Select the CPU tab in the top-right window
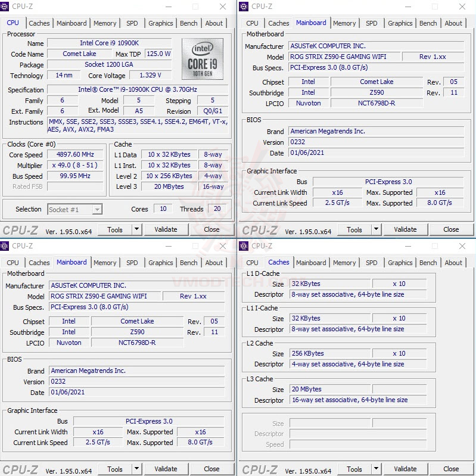 tap(252, 23)
